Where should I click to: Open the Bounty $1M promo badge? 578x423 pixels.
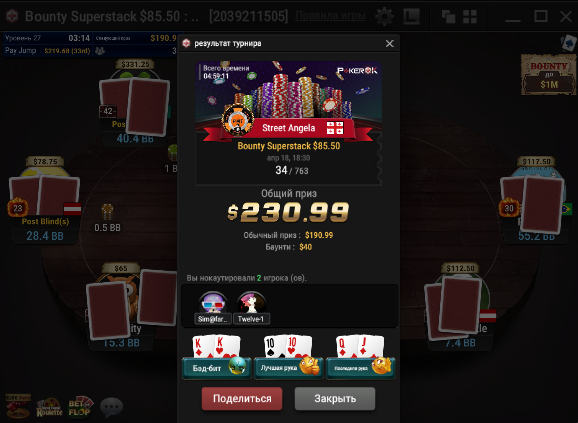click(549, 75)
